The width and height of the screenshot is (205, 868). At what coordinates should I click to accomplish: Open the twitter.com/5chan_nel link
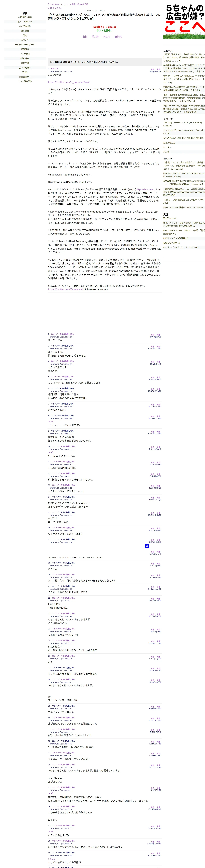click(x=65, y=289)
